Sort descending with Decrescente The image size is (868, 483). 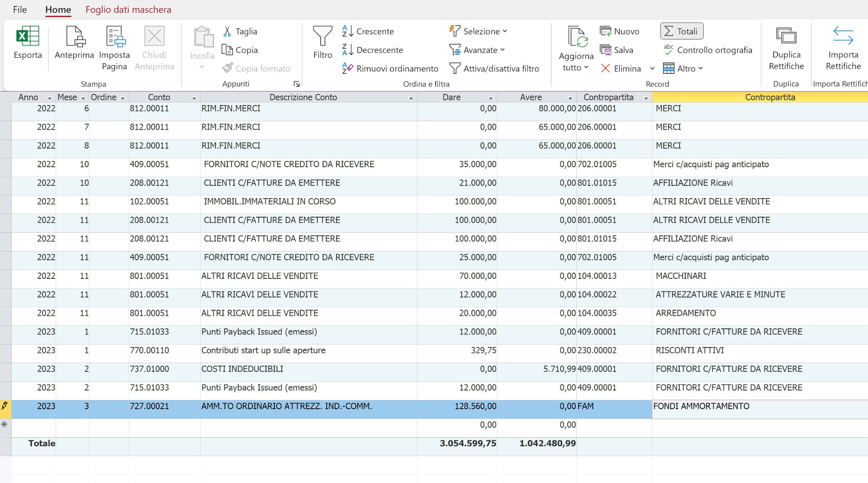tap(372, 50)
